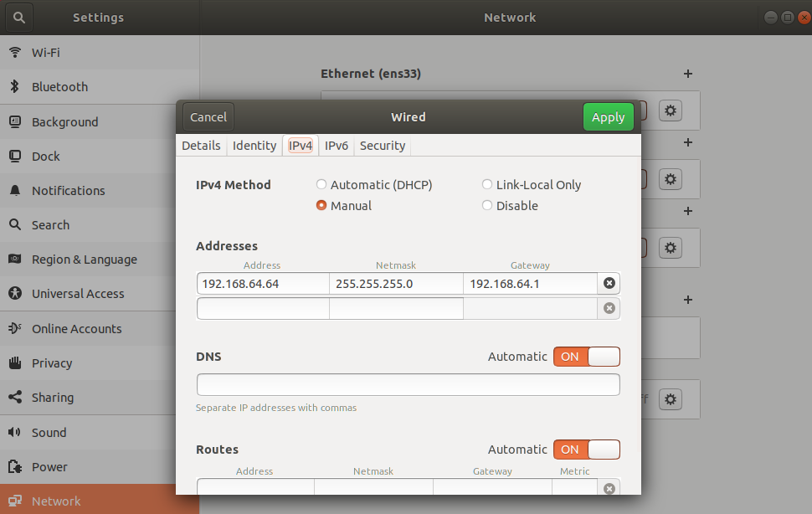Remove the 192.168.64.64 address row
Viewport: 812px width, 514px height.
pyautogui.click(x=609, y=283)
